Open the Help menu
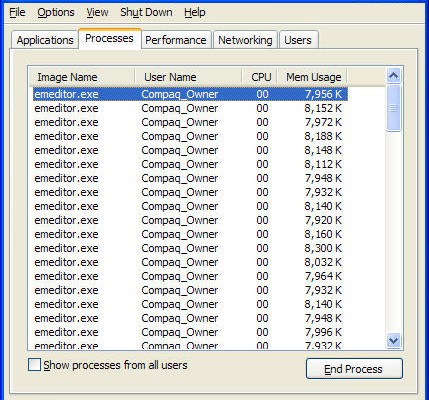Viewport: 429px width, 400px height. [195, 12]
